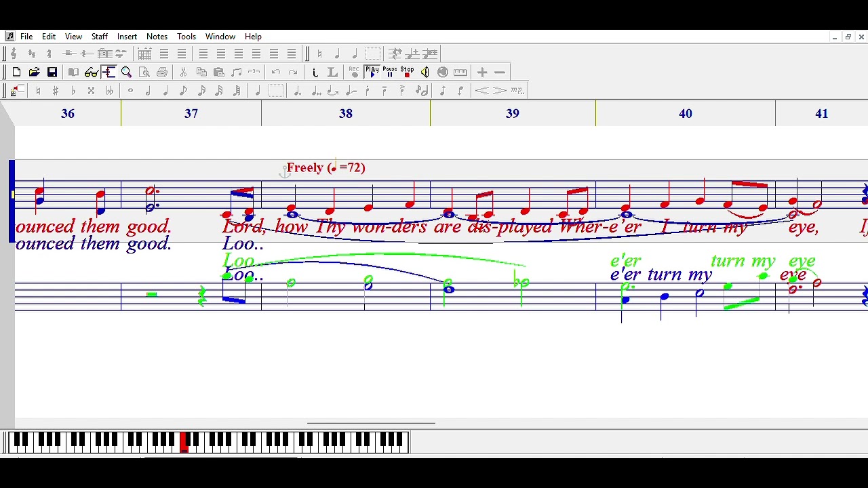Click the mp dynamic marking tool
The height and width of the screenshot is (488, 868).
pyautogui.click(x=517, y=91)
